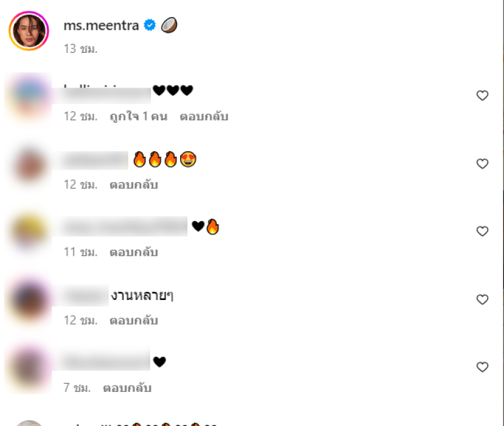Like the three flames and heart-eyes comment

(482, 164)
